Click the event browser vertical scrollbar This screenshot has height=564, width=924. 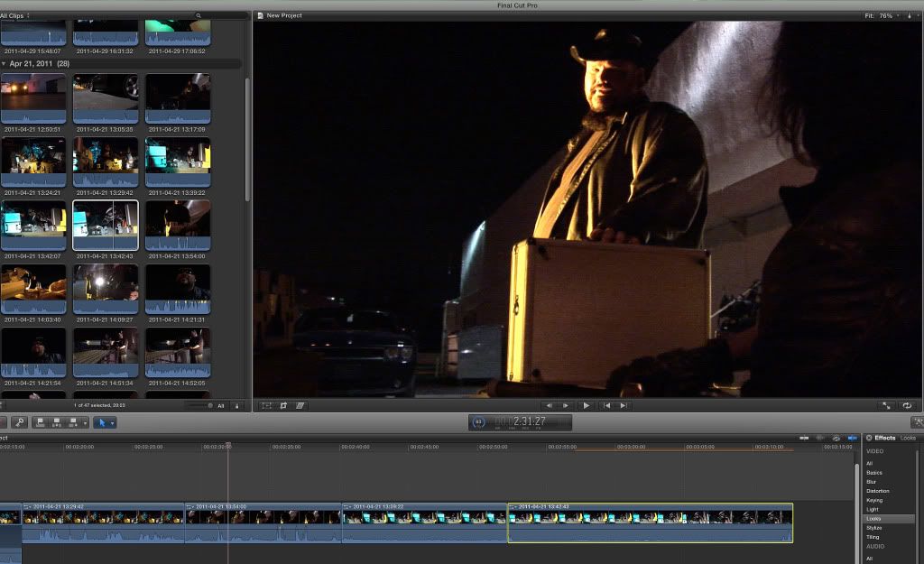[x=247, y=140]
